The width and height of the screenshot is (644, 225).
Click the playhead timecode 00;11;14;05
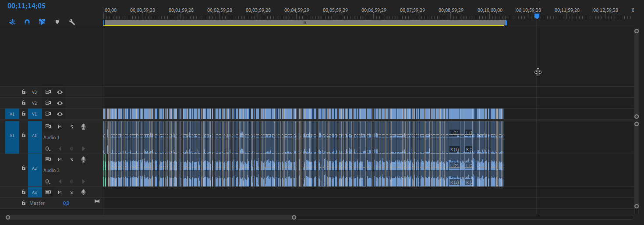pos(26,6)
